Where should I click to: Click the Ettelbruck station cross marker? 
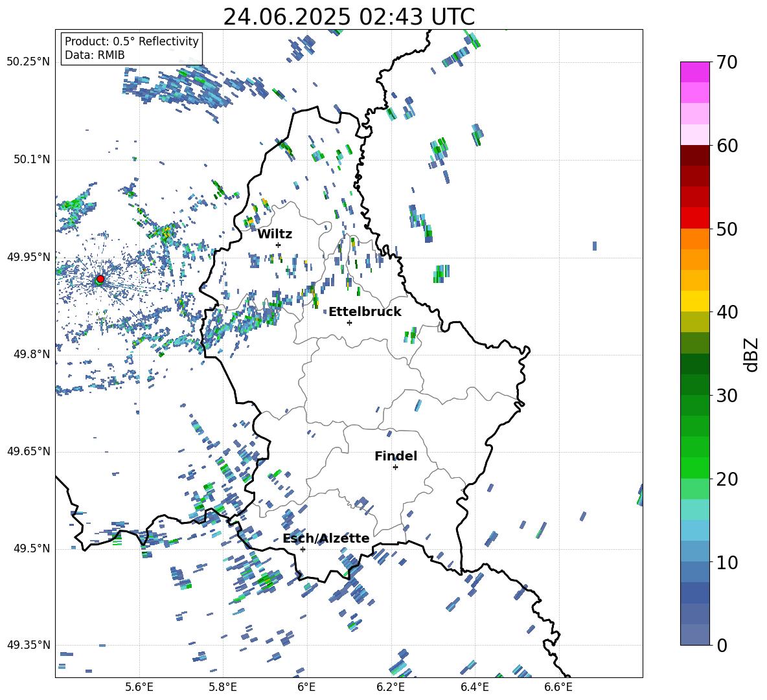[x=349, y=322]
